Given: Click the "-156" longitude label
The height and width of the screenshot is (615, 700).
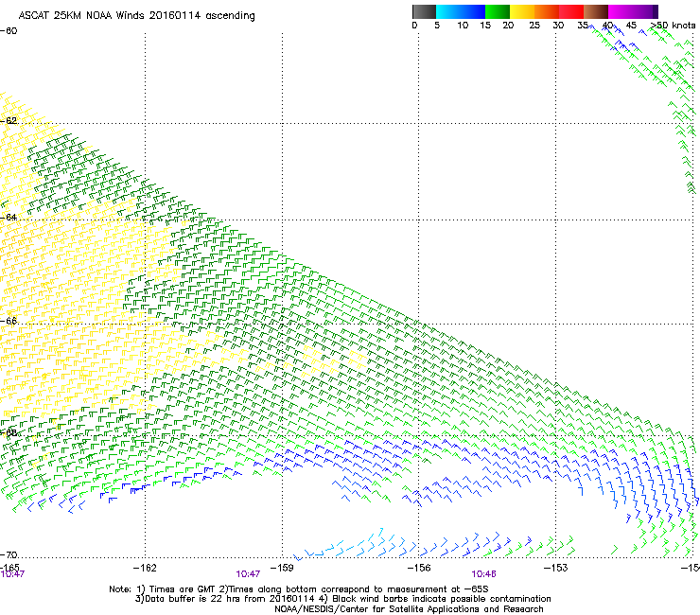Looking at the screenshot, I should (x=419, y=568).
